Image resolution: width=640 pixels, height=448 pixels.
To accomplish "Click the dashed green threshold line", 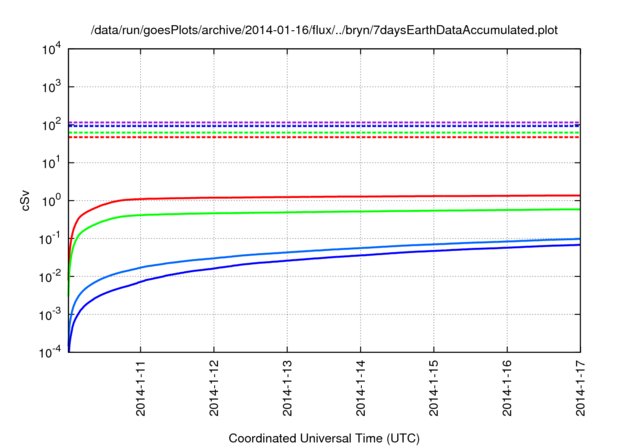I will point(324,133).
